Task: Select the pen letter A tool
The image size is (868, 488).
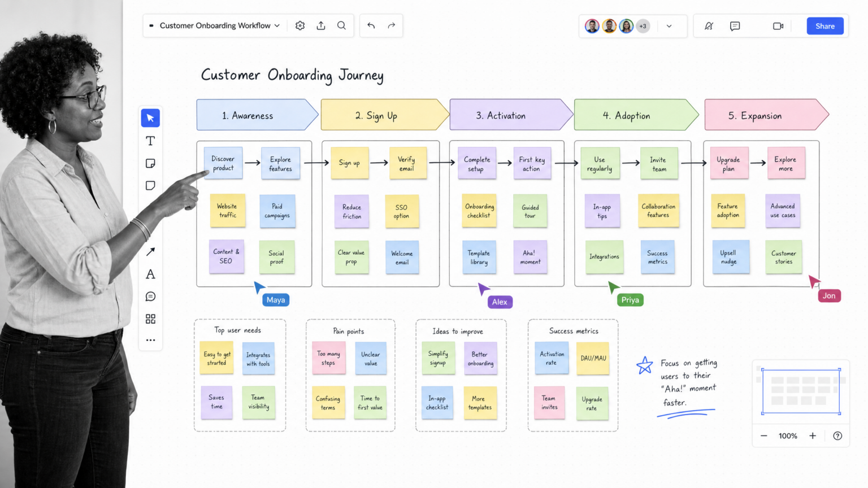Action: (150, 274)
